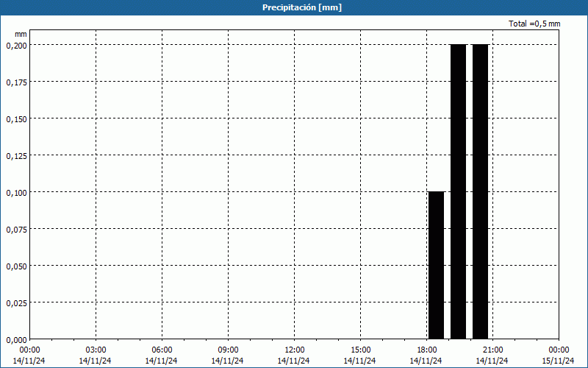Click the 0,200 y-axis label
The width and height of the screenshot is (588, 368).
16,46
